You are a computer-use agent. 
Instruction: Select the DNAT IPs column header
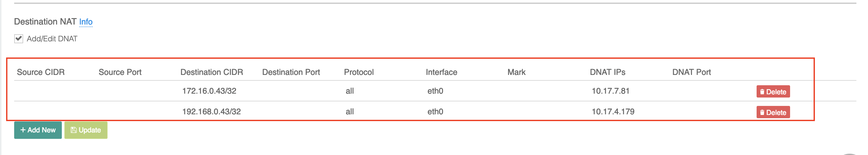pyautogui.click(x=607, y=72)
